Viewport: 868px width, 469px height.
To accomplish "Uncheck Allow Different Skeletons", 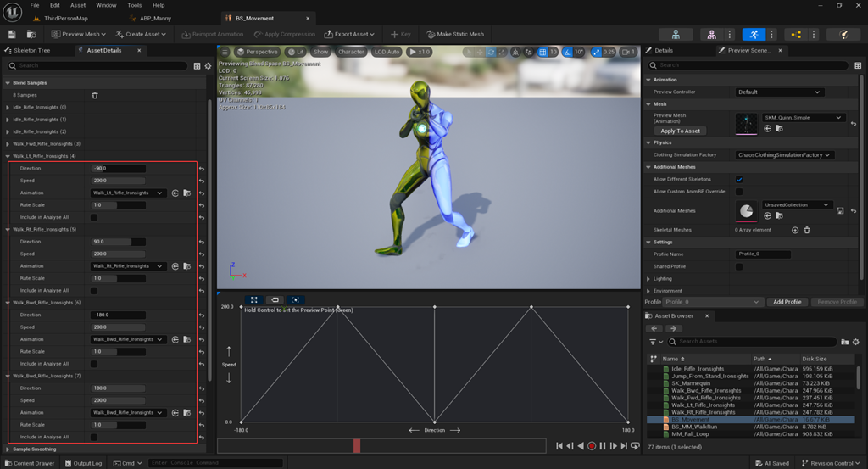I will 739,180.
